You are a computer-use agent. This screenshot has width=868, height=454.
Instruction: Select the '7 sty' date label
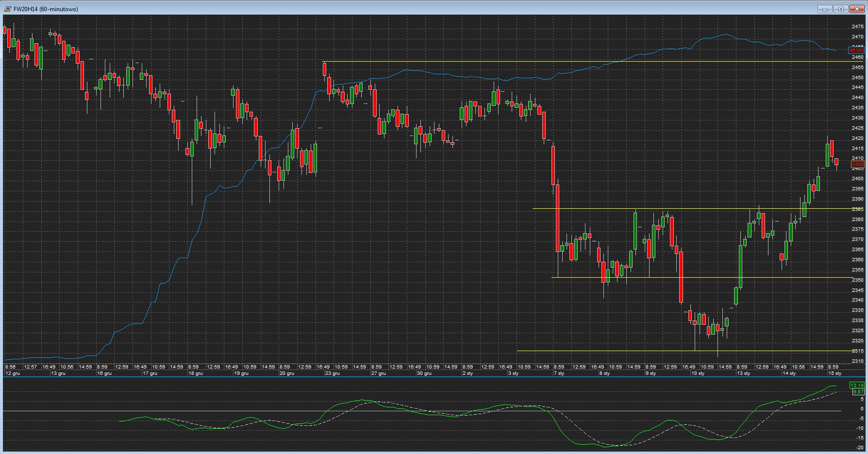(x=559, y=373)
